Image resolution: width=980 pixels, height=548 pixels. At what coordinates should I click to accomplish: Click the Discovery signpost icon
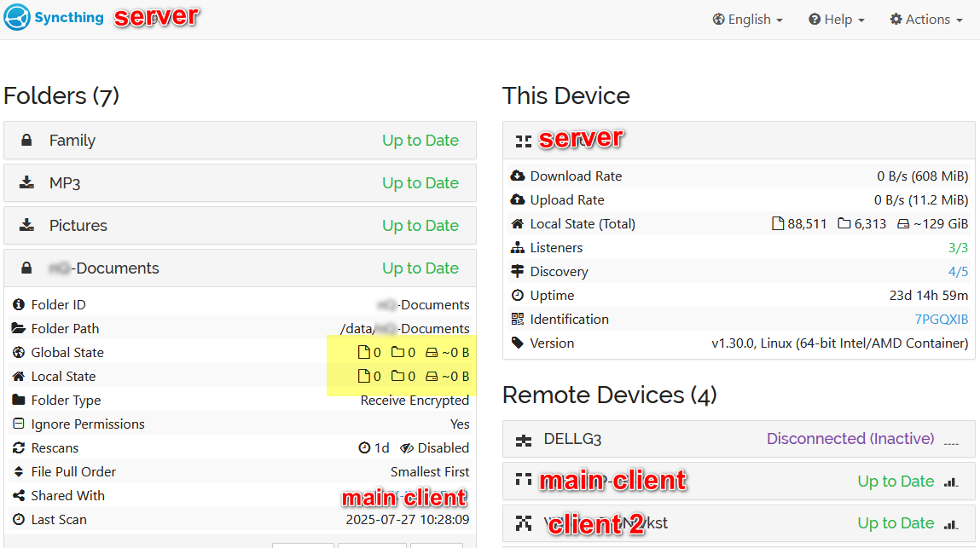(518, 271)
